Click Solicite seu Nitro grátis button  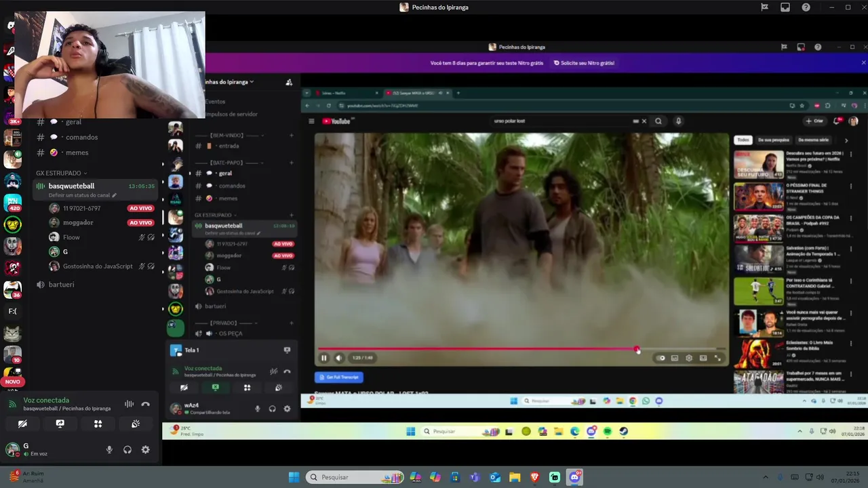pos(584,63)
